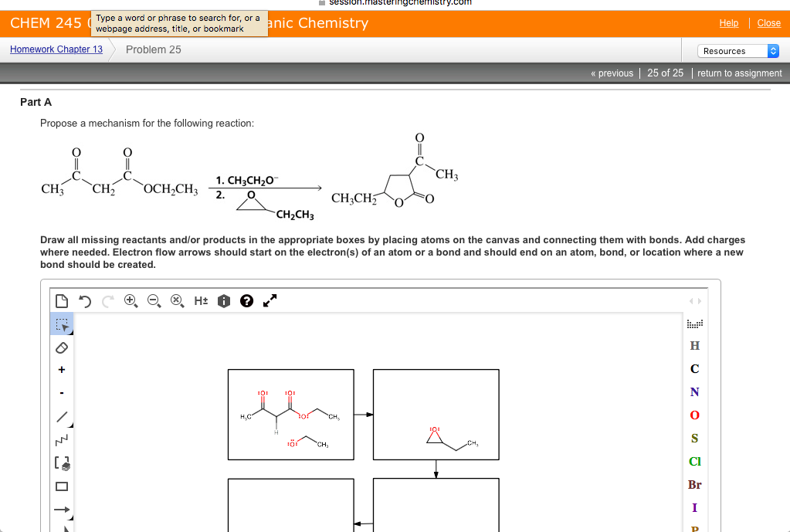790x532 pixels.
Task: Open the Homework Chapter 13 link
Action: [x=56, y=49]
